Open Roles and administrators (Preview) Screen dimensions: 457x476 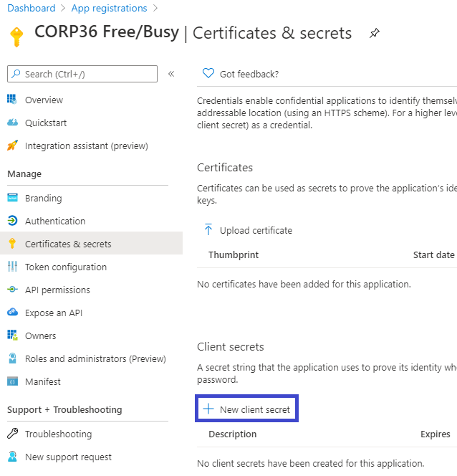click(x=95, y=358)
